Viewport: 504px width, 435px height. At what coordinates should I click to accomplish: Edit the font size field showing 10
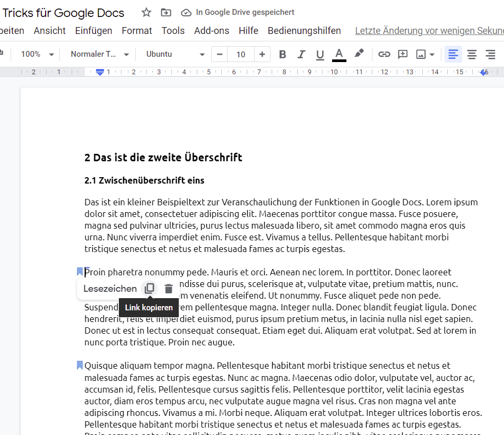click(241, 54)
